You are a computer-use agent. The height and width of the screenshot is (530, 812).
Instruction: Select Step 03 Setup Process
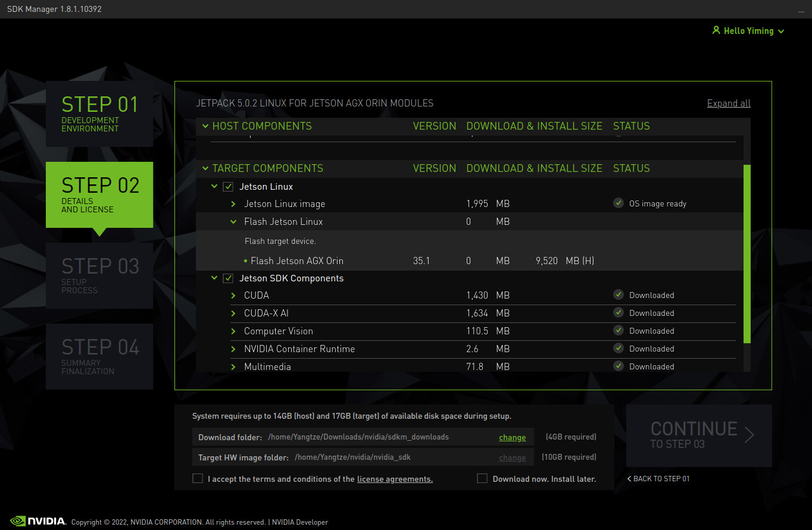coord(99,275)
